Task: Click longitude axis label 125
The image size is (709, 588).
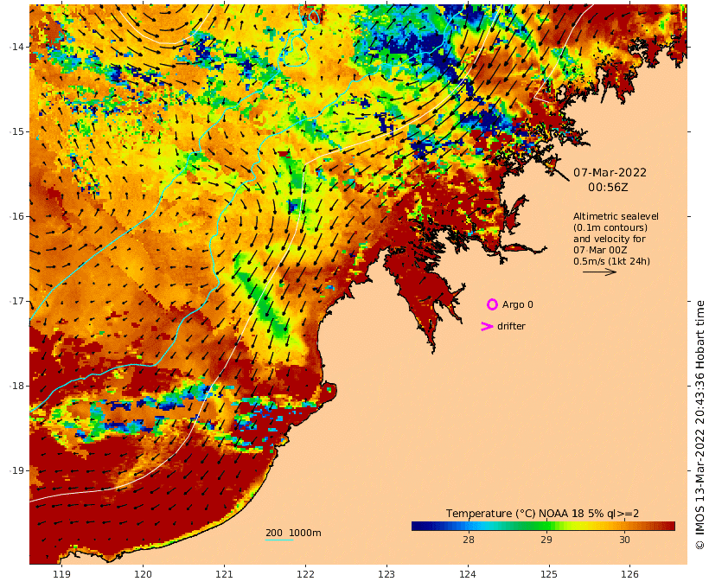Action: point(549,574)
